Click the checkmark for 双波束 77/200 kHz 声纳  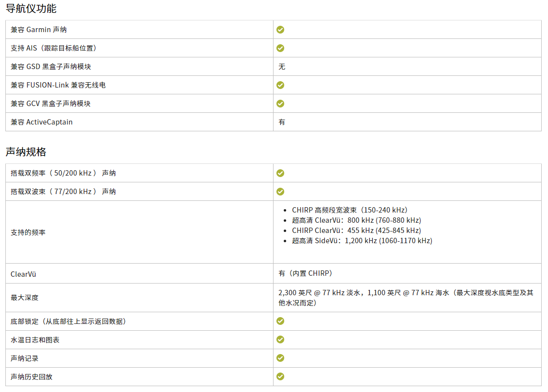[280, 192]
